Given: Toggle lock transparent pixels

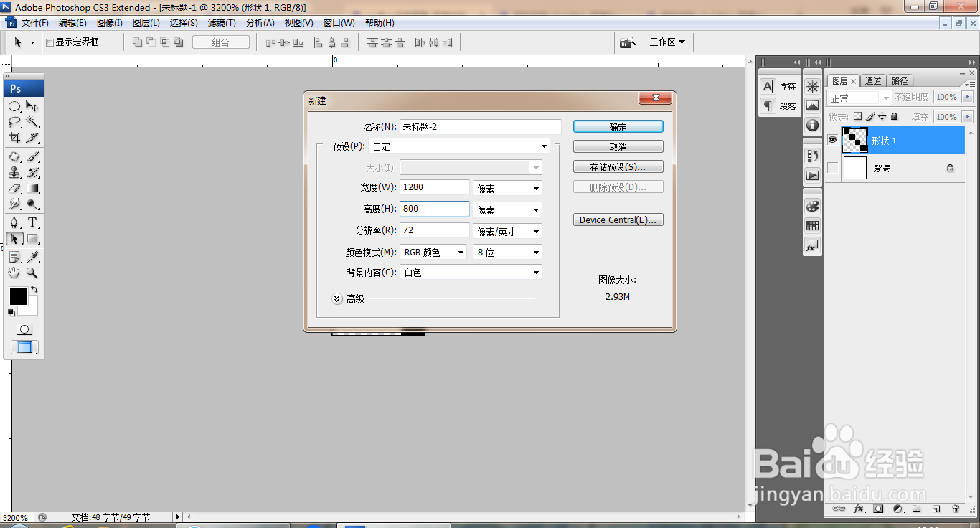Looking at the screenshot, I should (857, 116).
